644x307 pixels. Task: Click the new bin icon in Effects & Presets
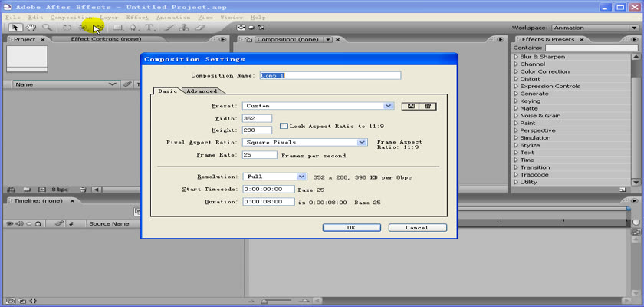[623, 190]
